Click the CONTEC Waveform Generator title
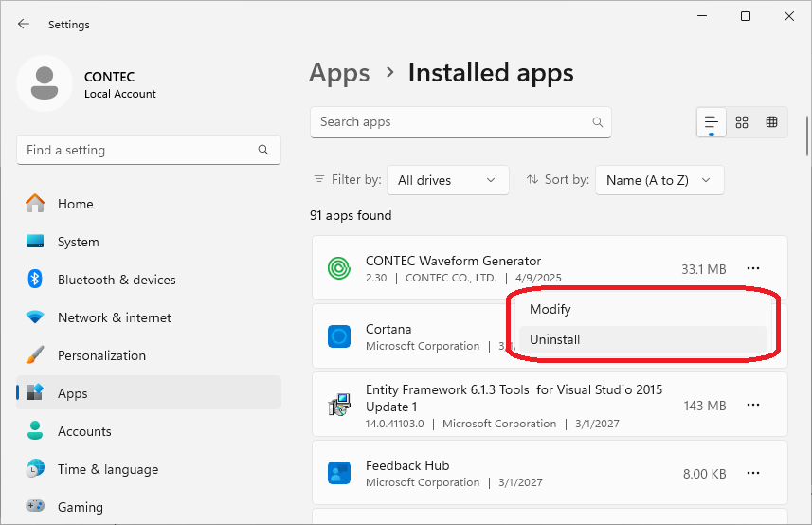The width and height of the screenshot is (812, 525). pyautogui.click(x=453, y=261)
